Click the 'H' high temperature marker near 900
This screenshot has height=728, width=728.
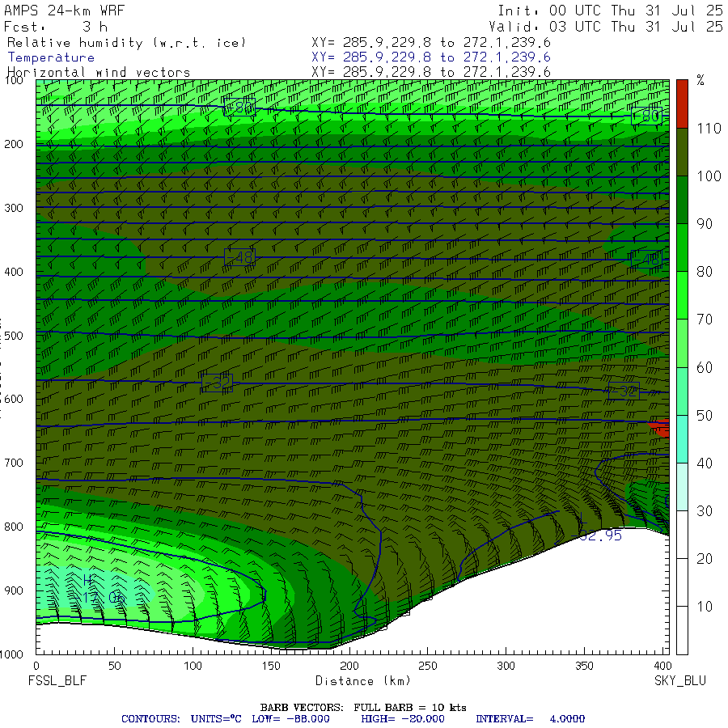[87, 580]
